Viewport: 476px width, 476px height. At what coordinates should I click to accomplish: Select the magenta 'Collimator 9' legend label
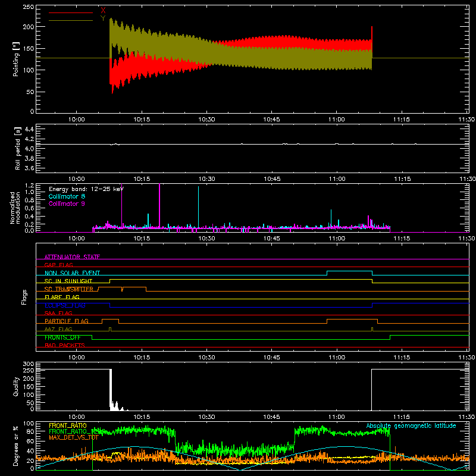click(67, 203)
